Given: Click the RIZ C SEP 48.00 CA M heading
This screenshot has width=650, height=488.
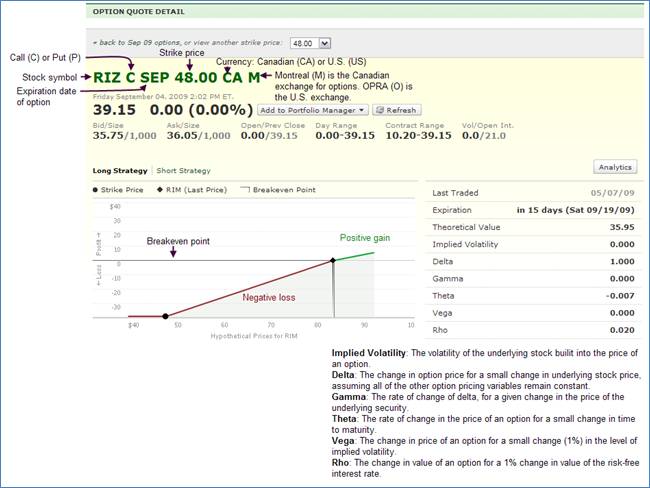Looking at the screenshot, I should point(177,78).
